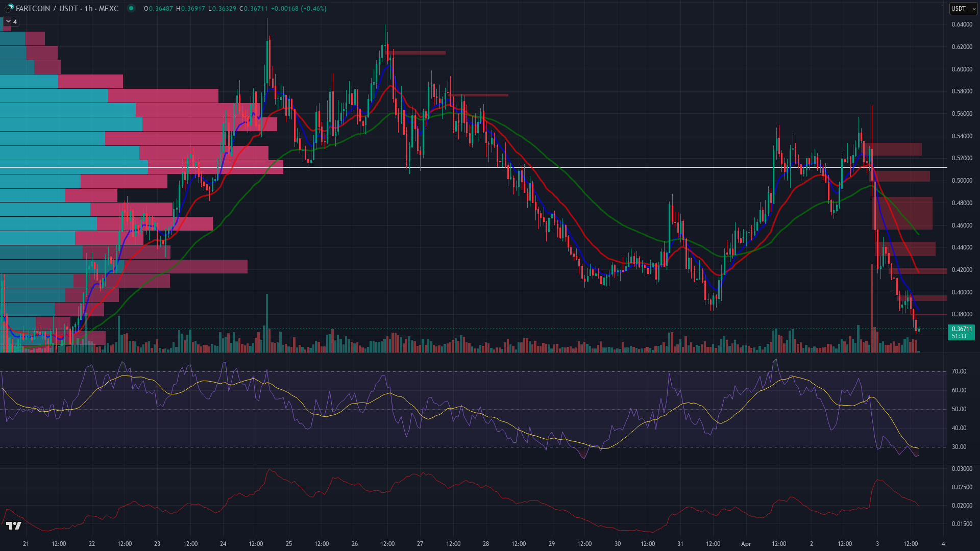
Task: Click the 0.60000 price axis label
Action: (962, 69)
